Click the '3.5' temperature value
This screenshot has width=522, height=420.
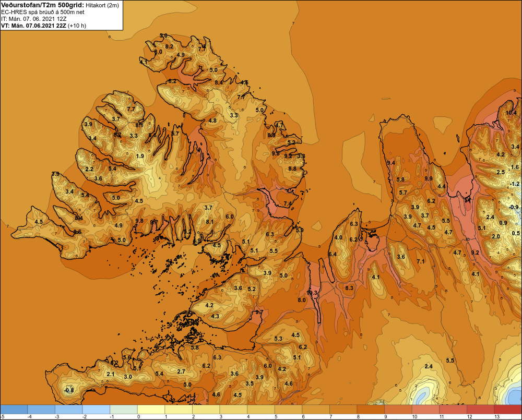[x=250, y=383]
